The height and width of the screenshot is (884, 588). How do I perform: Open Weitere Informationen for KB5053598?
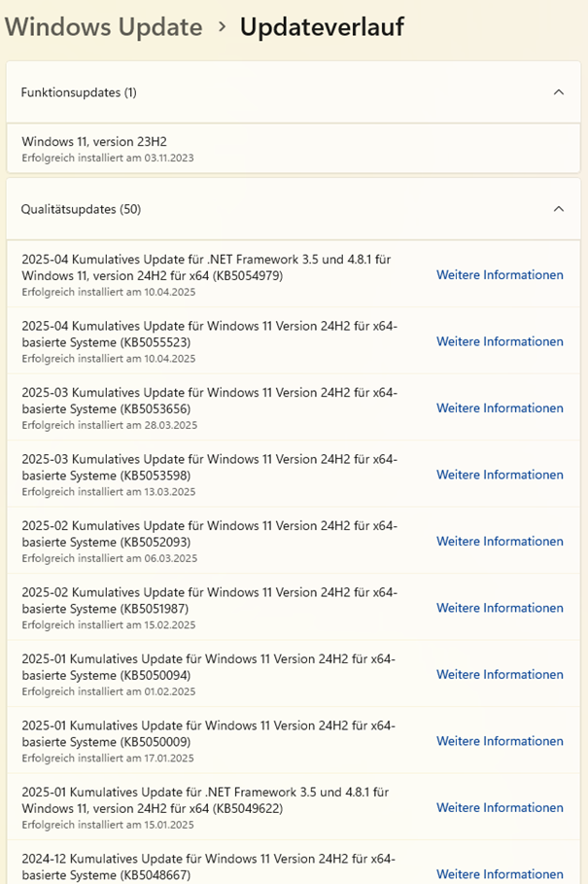pyautogui.click(x=500, y=475)
